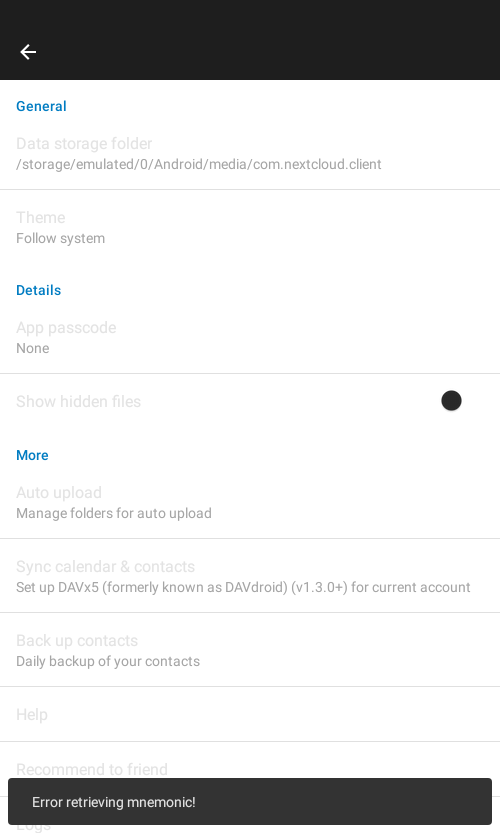The width and height of the screenshot is (500, 833).
Task: Click the Set up DAVx5 description text
Action: pos(243,587)
